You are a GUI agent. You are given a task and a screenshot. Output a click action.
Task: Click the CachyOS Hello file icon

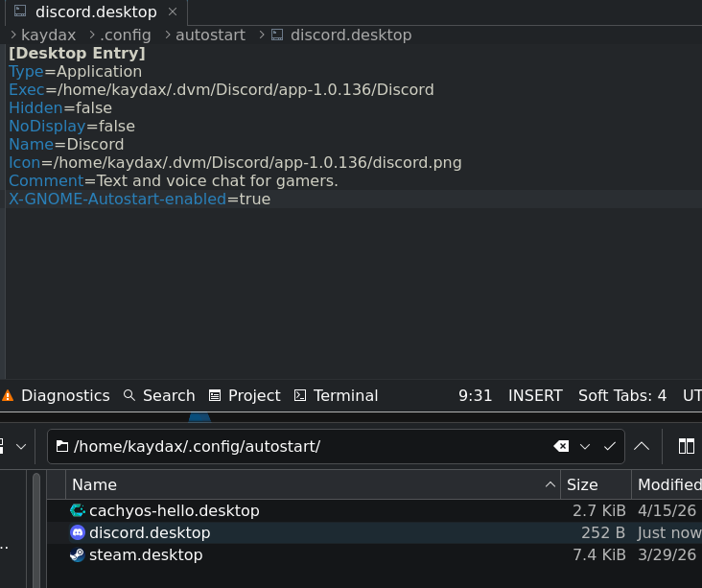[78, 510]
